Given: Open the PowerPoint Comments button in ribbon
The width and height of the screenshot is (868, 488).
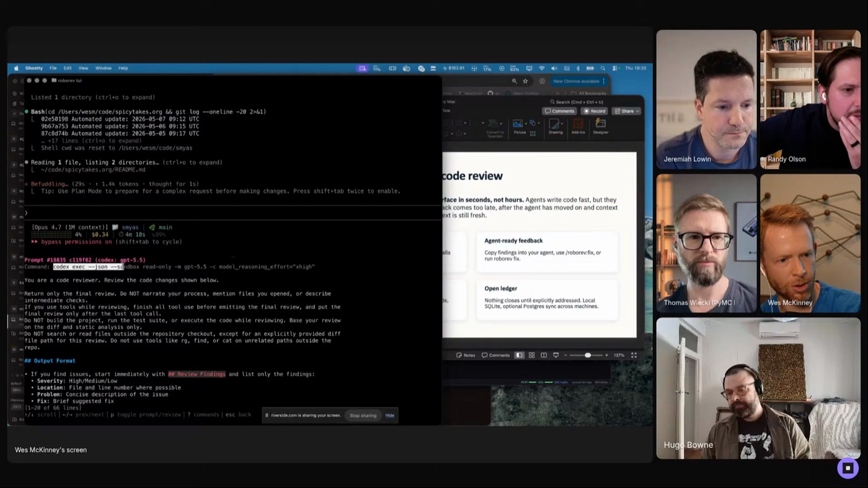Looking at the screenshot, I should point(559,111).
